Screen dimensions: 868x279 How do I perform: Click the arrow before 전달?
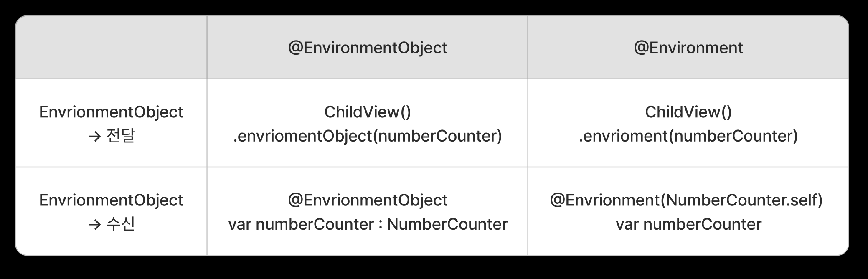point(95,137)
